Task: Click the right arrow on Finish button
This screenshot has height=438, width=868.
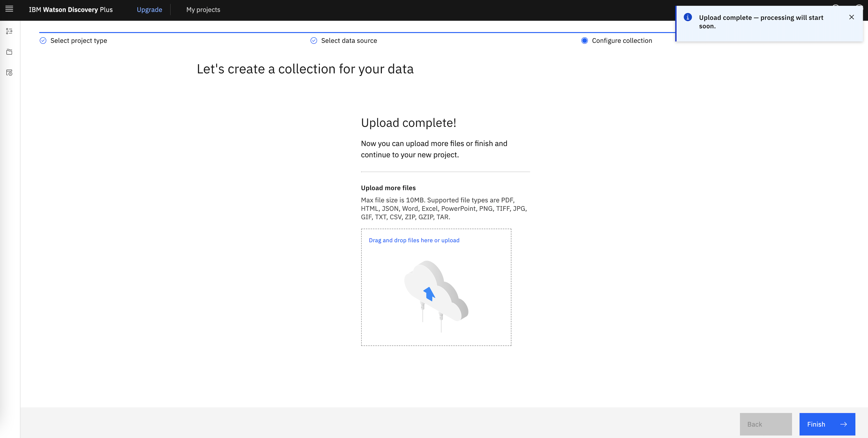Action: (843, 424)
